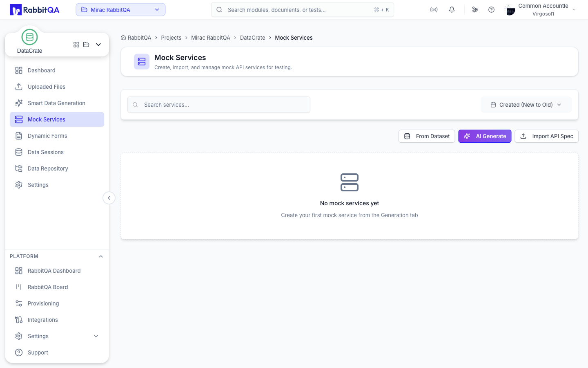This screenshot has width=588, height=368.
Task: Open the Mirac RabbitQA project dropdown
Action: point(120,10)
